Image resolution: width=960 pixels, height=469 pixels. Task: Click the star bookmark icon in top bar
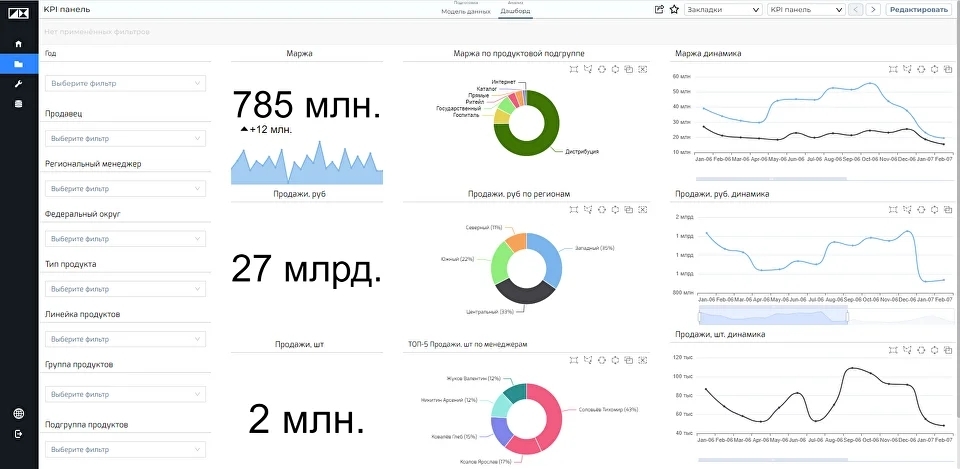674,9
